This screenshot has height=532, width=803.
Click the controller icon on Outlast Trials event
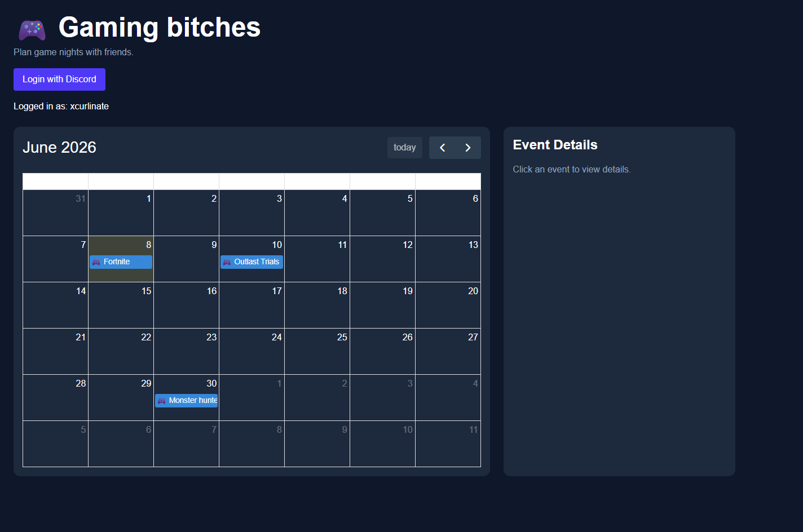pos(227,262)
